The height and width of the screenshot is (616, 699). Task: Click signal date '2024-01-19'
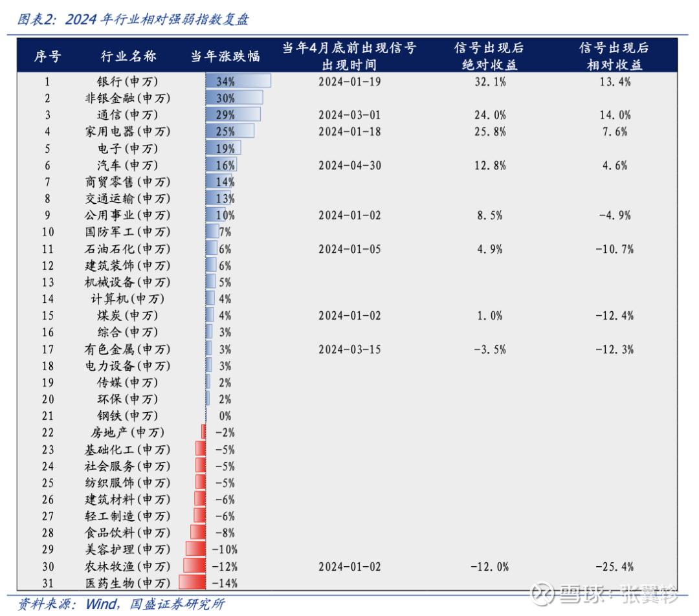tap(349, 82)
